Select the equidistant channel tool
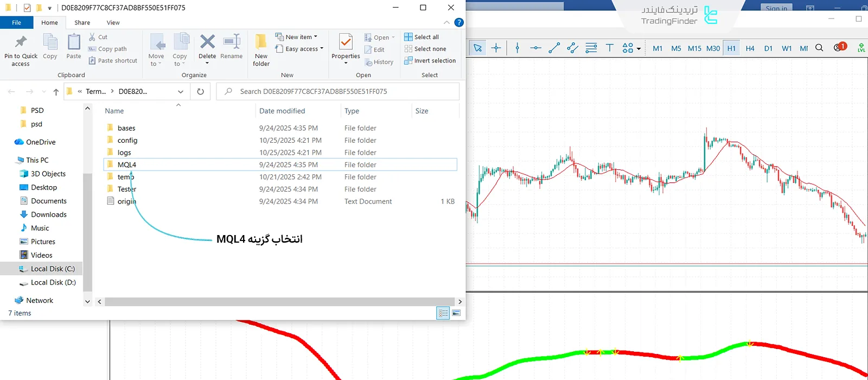The height and width of the screenshot is (380, 868). pos(572,48)
